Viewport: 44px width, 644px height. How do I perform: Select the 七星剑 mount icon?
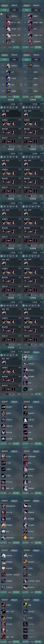25,389
